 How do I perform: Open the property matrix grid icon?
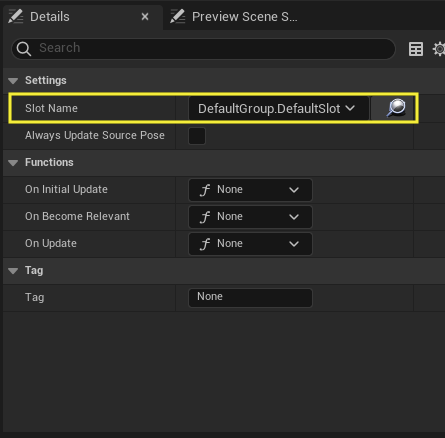coord(416,49)
